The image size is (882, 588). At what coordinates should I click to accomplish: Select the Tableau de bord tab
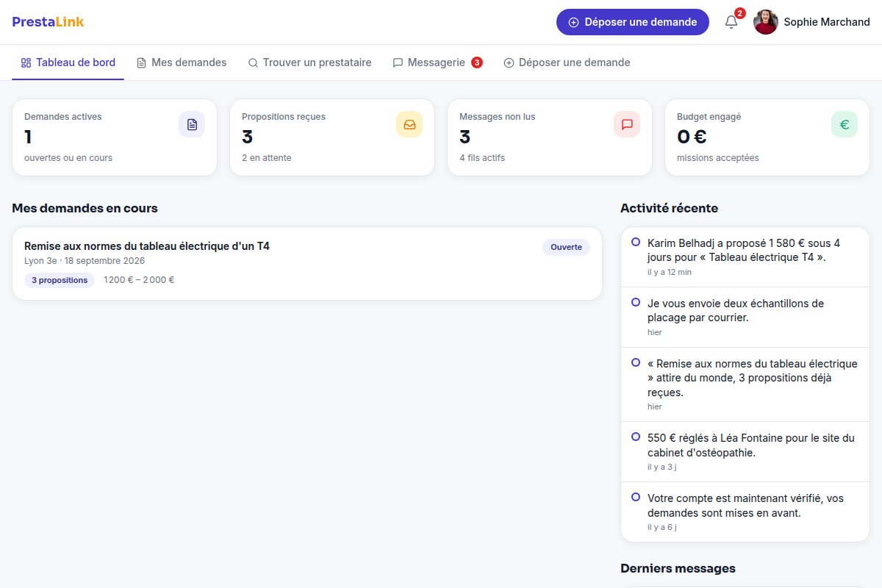click(x=68, y=62)
